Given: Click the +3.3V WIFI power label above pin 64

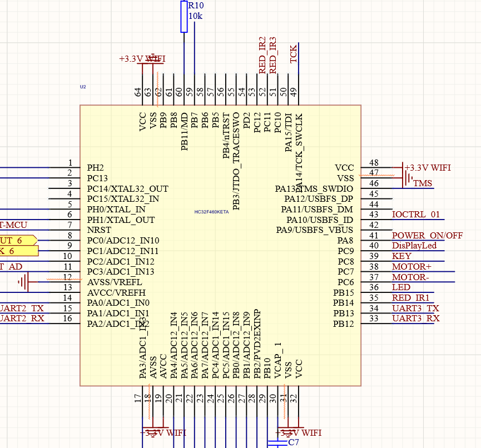Looking at the screenshot, I should [x=142, y=58].
